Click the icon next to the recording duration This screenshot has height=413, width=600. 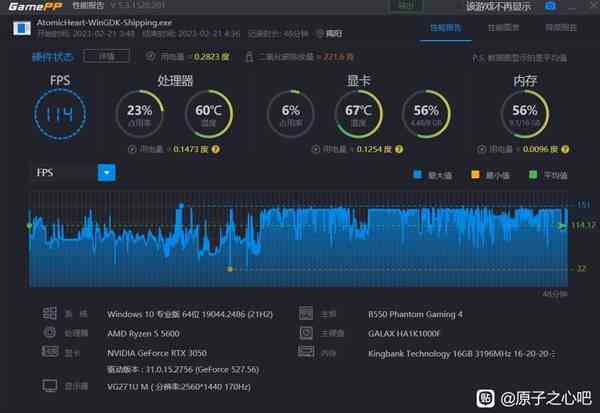coord(320,34)
